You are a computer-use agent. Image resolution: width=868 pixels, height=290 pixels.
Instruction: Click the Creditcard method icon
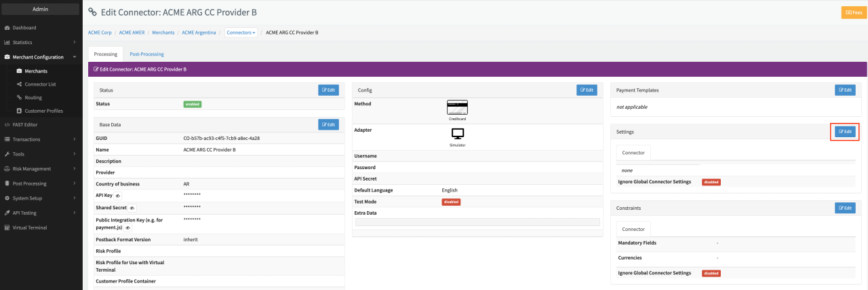[x=458, y=107]
